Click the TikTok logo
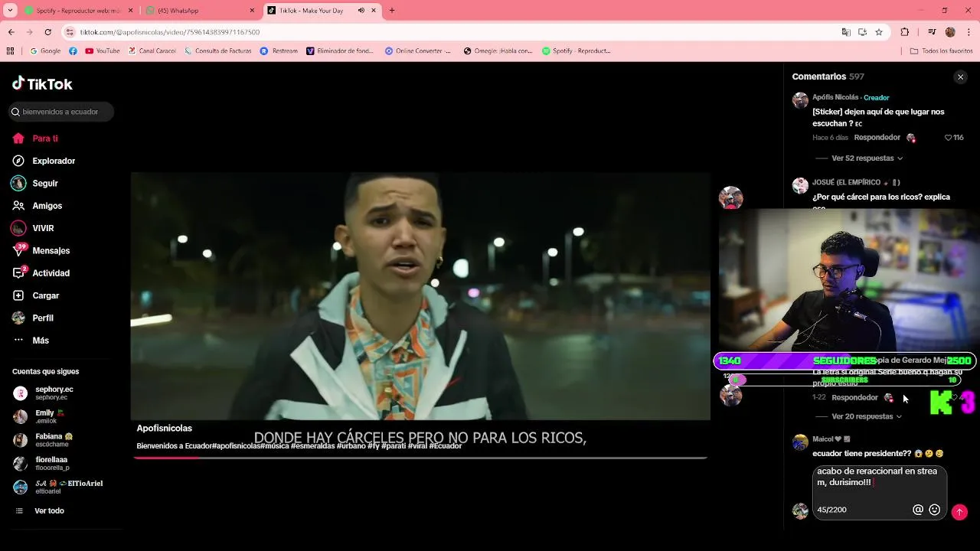The width and height of the screenshot is (980, 551). click(42, 83)
